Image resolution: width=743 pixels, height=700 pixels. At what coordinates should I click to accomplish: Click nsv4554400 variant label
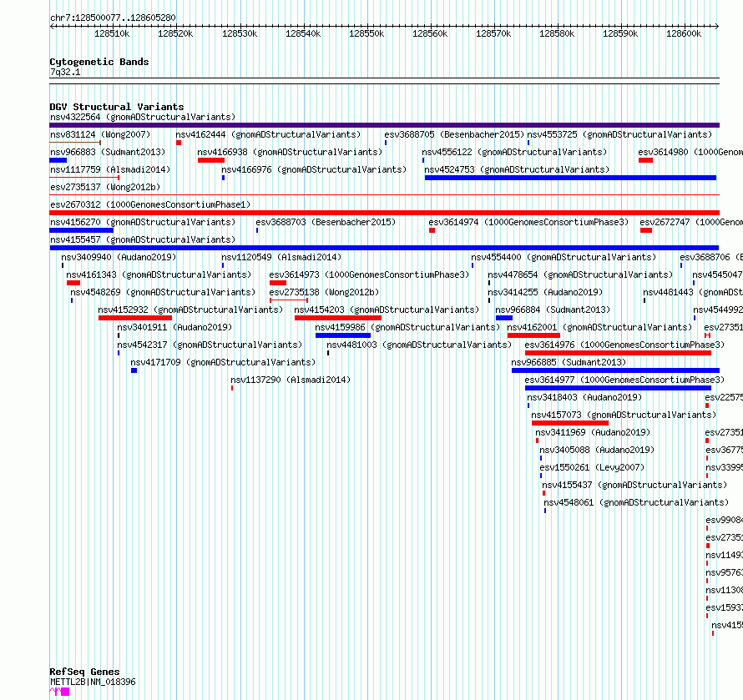click(x=564, y=257)
